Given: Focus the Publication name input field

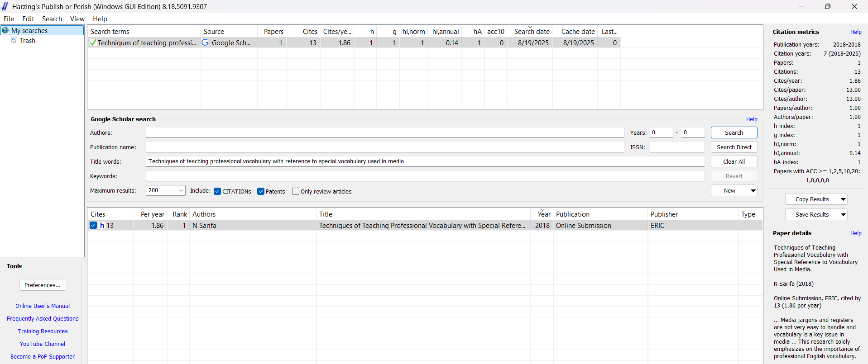Looking at the screenshot, I should tap(385, 147).
